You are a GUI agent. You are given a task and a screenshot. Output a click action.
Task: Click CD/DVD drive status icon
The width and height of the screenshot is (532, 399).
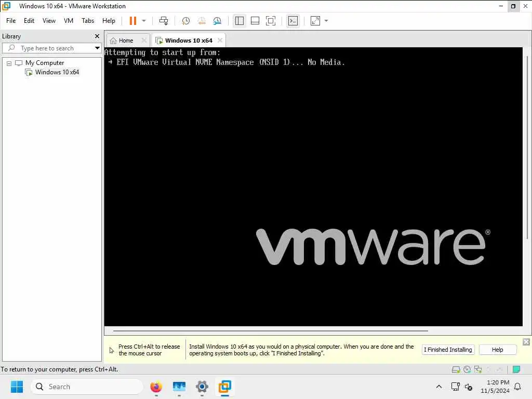pos(467,369)
